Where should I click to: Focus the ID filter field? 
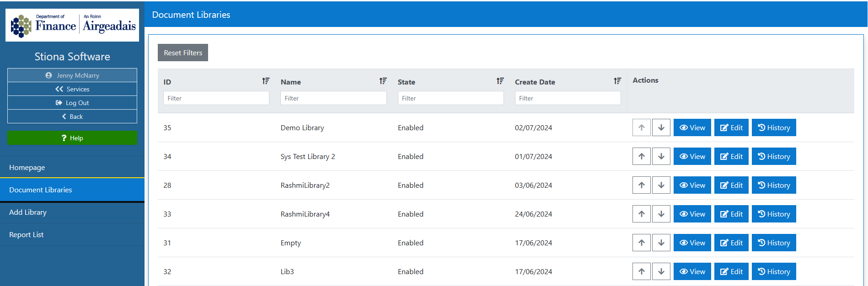(216, 98)
